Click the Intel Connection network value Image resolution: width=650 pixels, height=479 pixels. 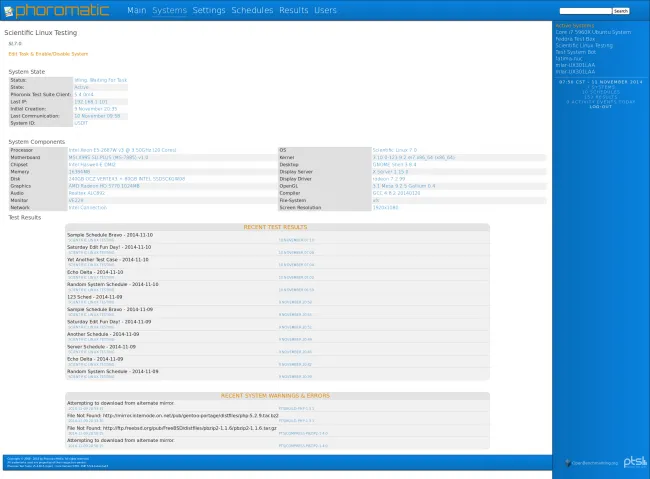pyautogui.click(x=87, y=207)
